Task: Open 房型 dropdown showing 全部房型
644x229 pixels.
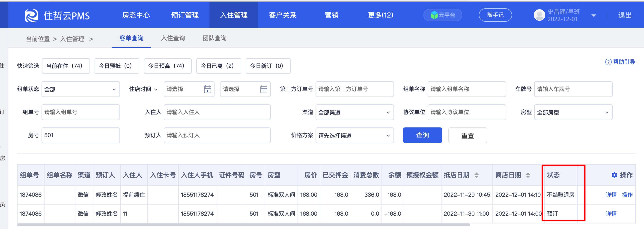Action: [x=573, y=112]
